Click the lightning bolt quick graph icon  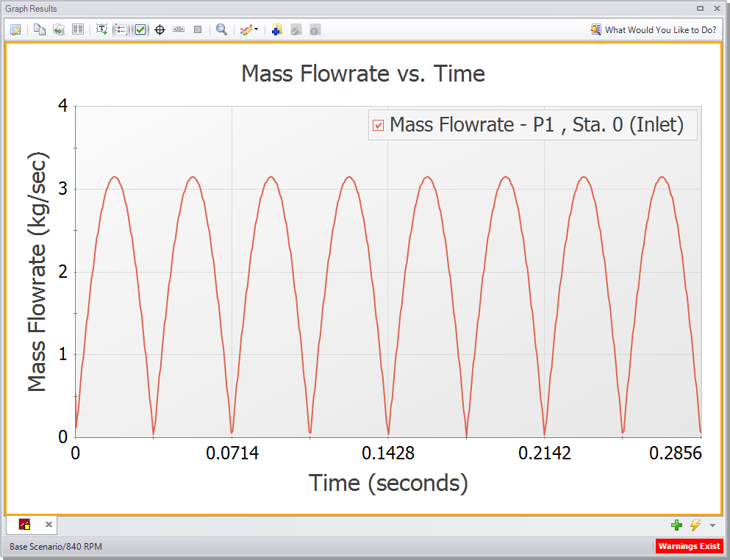695,525
